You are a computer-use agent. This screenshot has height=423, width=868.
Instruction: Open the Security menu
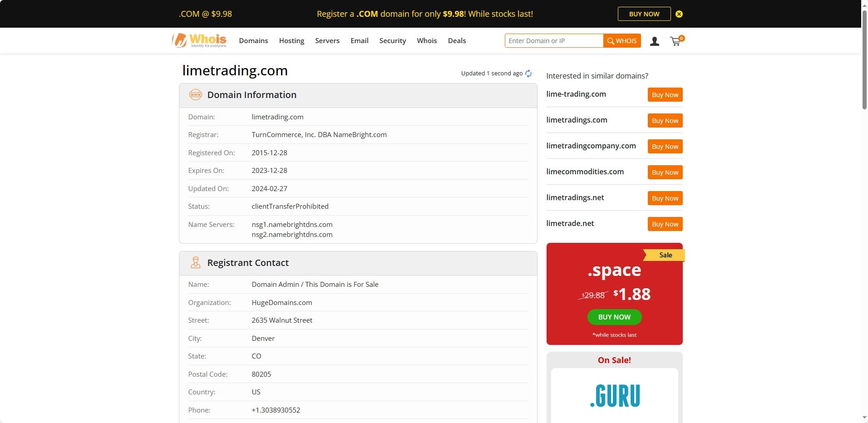point(393,41)
